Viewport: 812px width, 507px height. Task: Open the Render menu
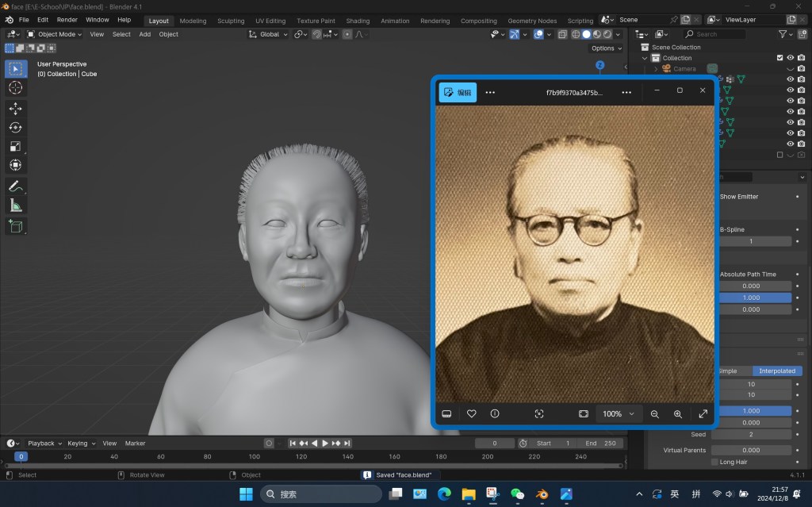(67, 19)
